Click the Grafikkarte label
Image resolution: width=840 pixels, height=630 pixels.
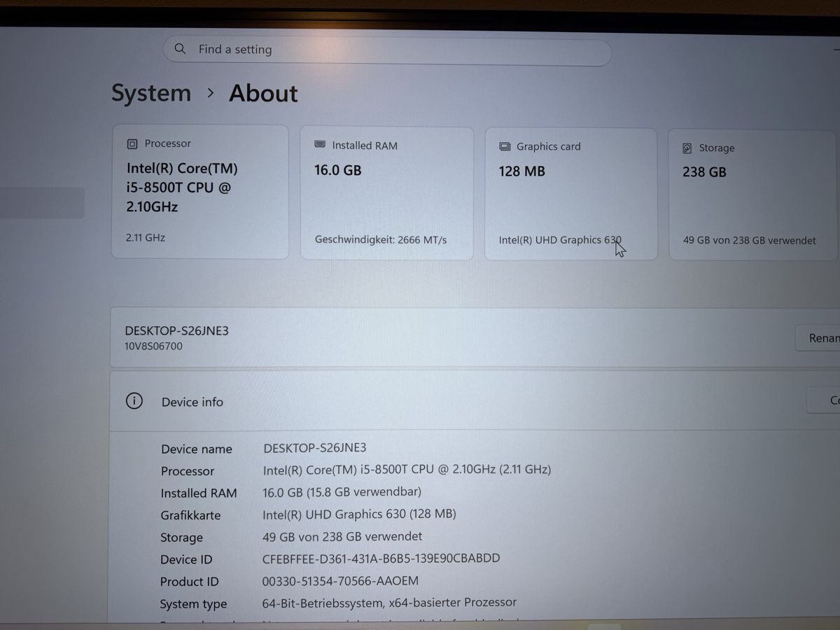(x=190, y=515)
